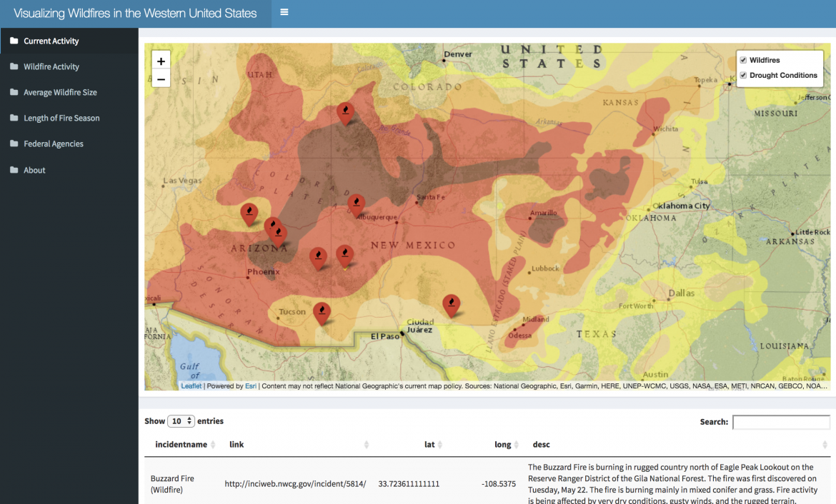
Task: Click the incidentname column header
Action: pyautogui.click(x=181, y=444)
